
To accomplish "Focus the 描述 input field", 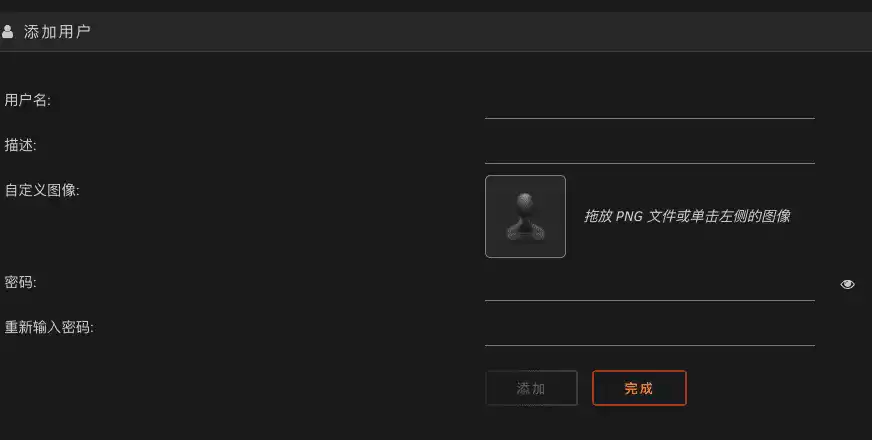I will point(650,149).
